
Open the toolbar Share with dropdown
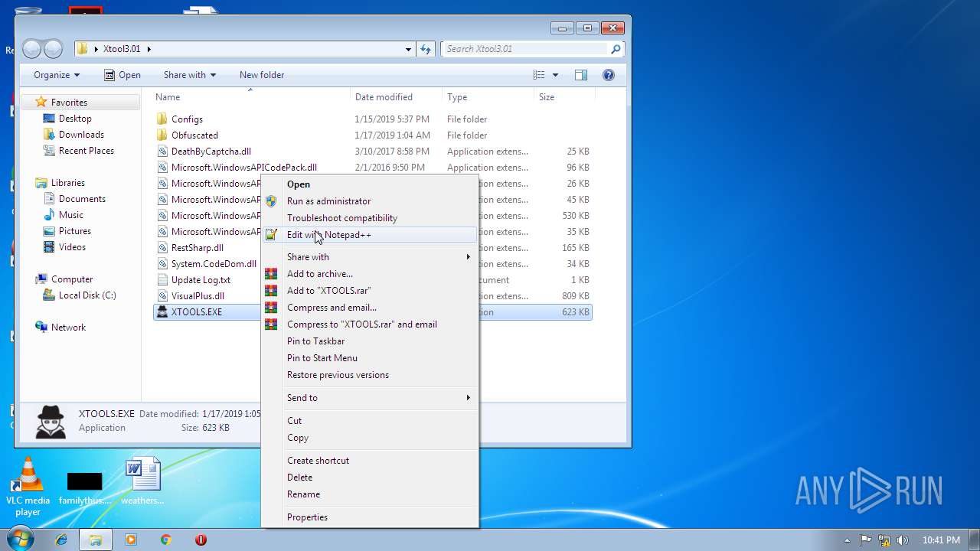[190, 75]
